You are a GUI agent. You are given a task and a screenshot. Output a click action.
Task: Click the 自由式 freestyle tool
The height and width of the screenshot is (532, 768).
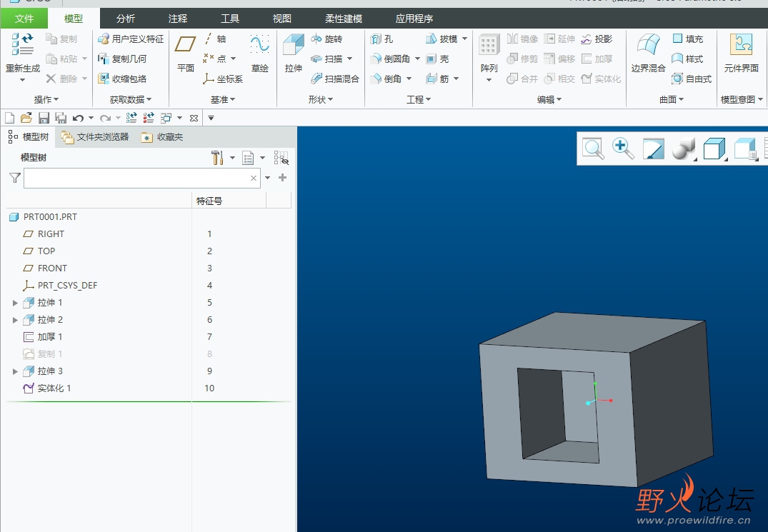click(692, 79)
